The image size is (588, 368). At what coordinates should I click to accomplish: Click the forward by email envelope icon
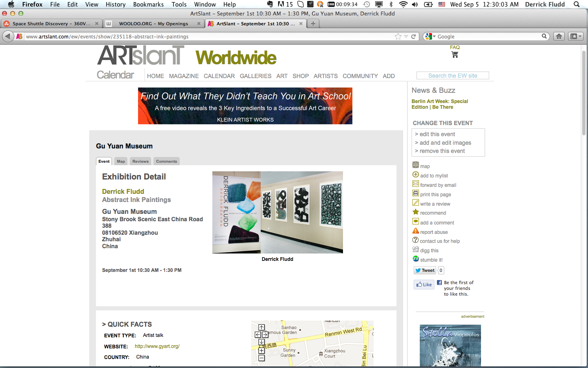point(416,184)
